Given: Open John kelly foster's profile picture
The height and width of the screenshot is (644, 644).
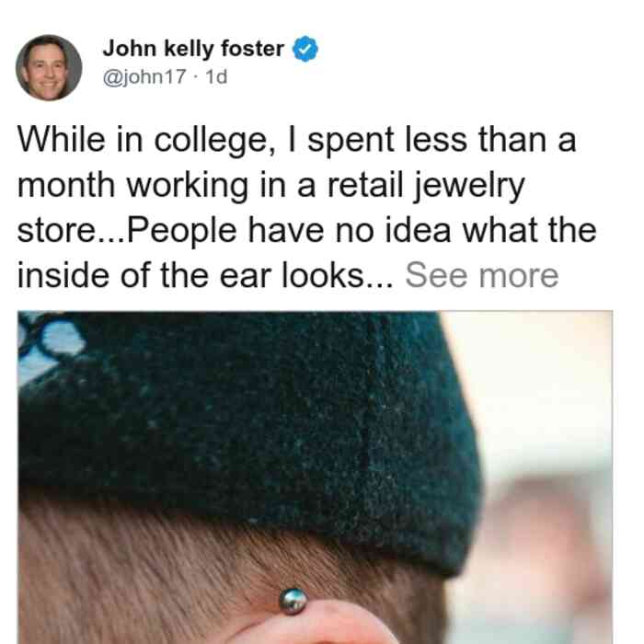Looking at the screenshot, I should [x=49, y=68].
